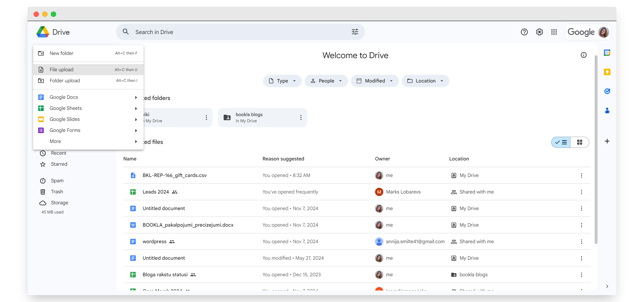This screenshot has width=644, height=302.
Task: Open Leads 2024 spreadsheet
Action: click(x=156, y=192)
